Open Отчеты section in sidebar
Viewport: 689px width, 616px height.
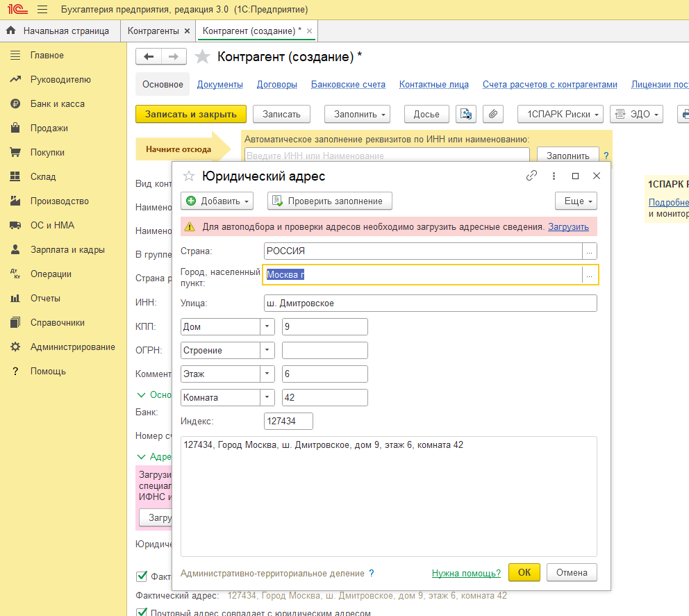[45, 299]
